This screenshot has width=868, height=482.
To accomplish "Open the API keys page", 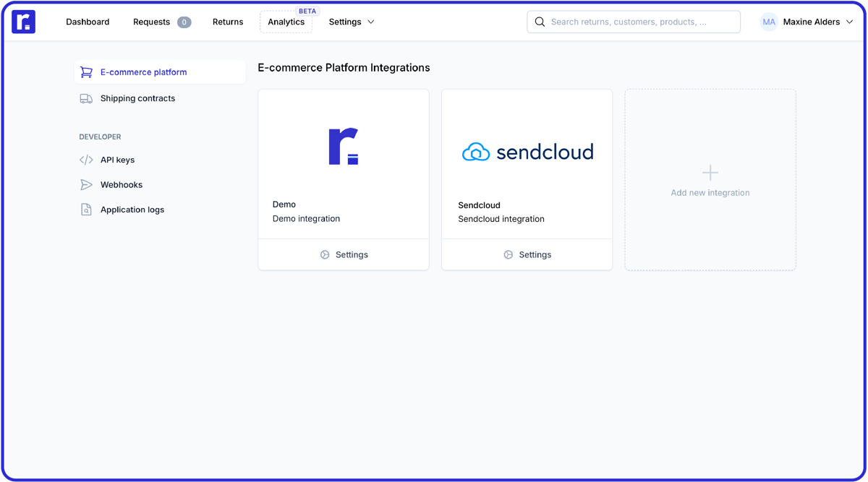I will pos(117,160).
